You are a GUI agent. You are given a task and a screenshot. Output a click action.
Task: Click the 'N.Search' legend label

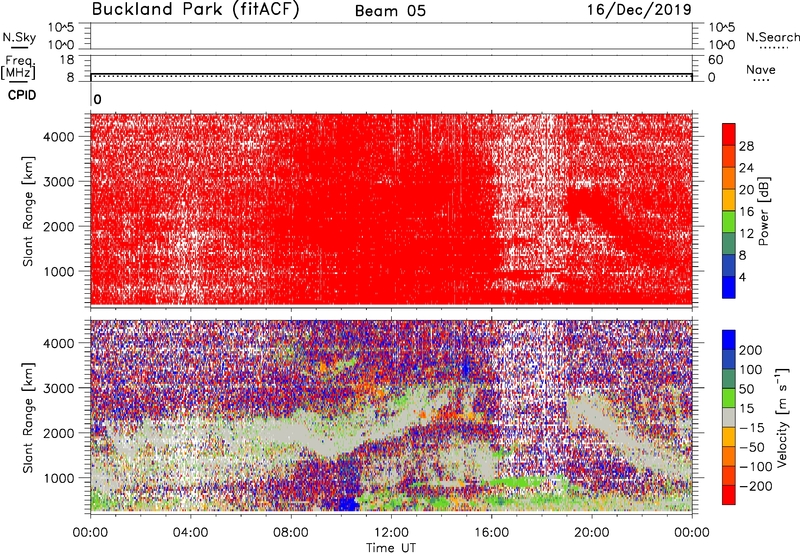(x=773, y=37)
